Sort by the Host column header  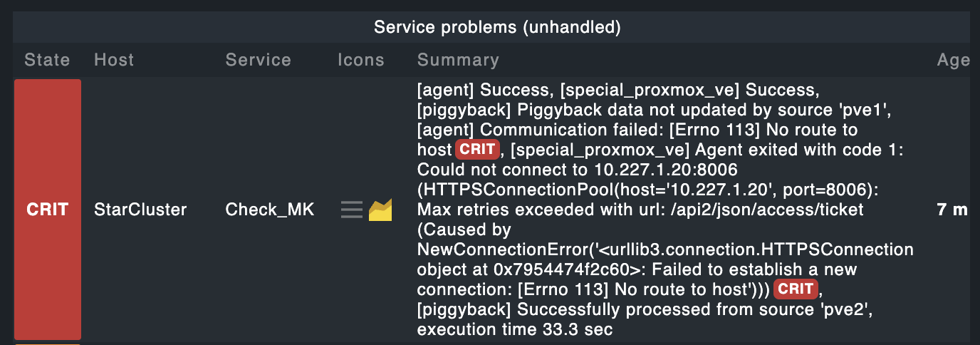(114, 60)
